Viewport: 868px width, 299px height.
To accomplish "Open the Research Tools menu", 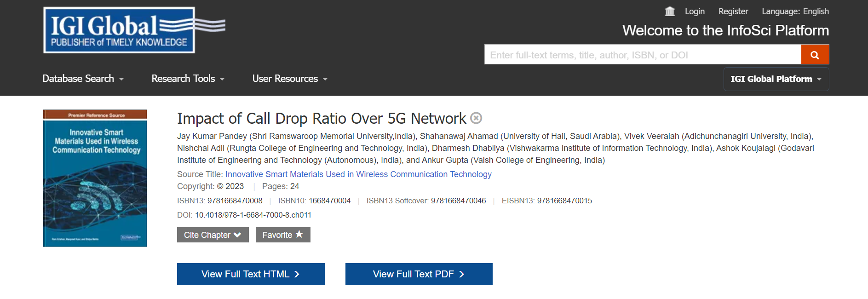I will pyautogui.click(x=188, y=79).
